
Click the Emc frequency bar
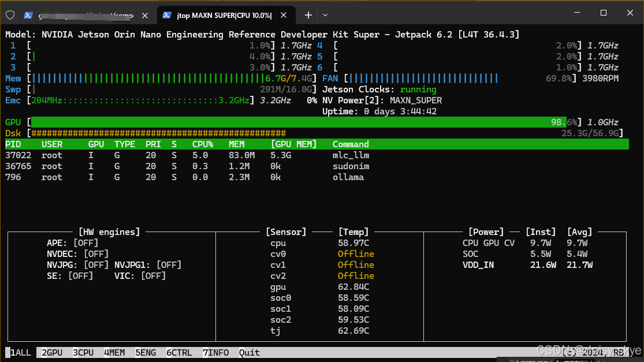pyautogui.click(x=140, y=100)
